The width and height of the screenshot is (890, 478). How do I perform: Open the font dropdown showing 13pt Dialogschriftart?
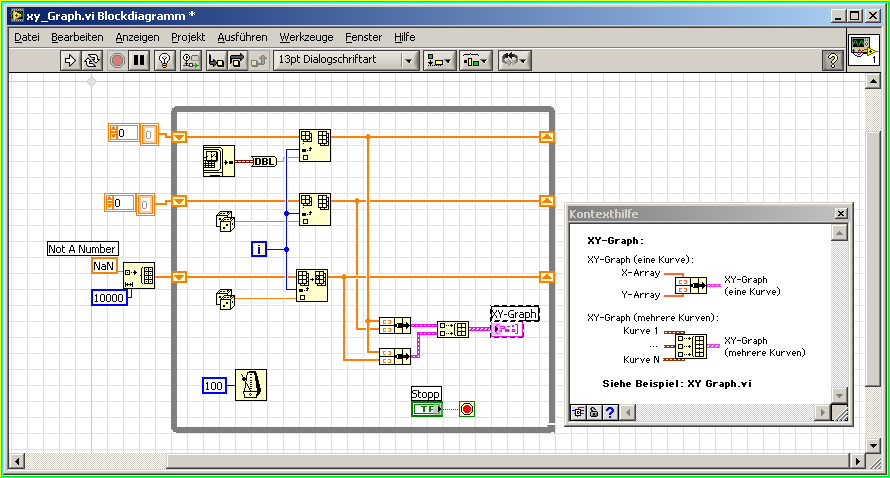click(x=346, y=60)
